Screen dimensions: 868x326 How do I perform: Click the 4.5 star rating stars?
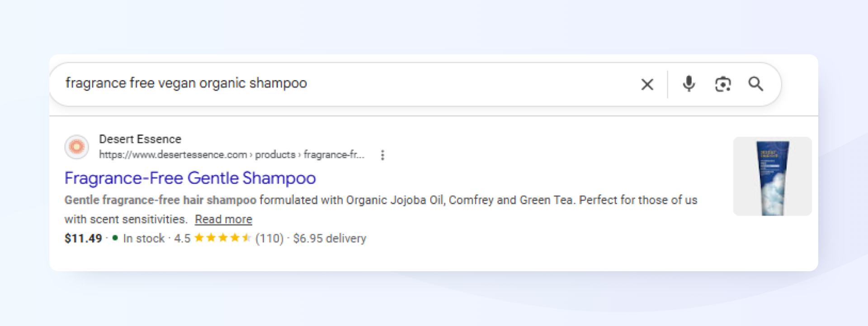click(x=222, y=238)
